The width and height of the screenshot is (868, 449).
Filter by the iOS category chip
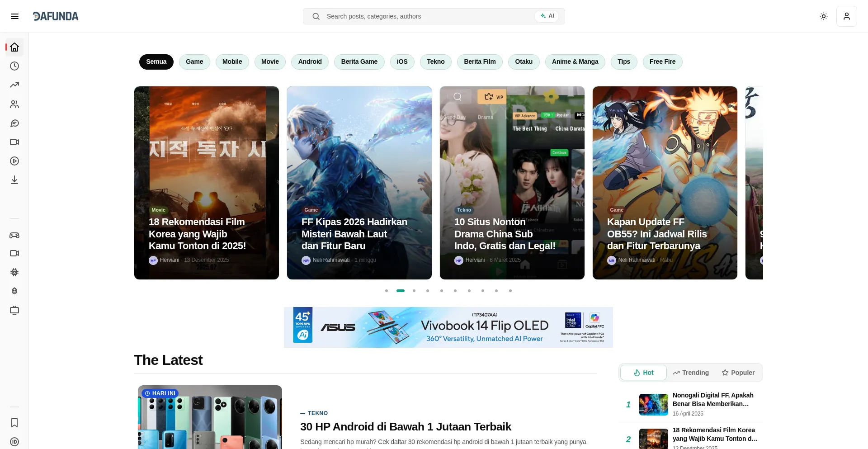pyautogui.click(x=402, y=62)
